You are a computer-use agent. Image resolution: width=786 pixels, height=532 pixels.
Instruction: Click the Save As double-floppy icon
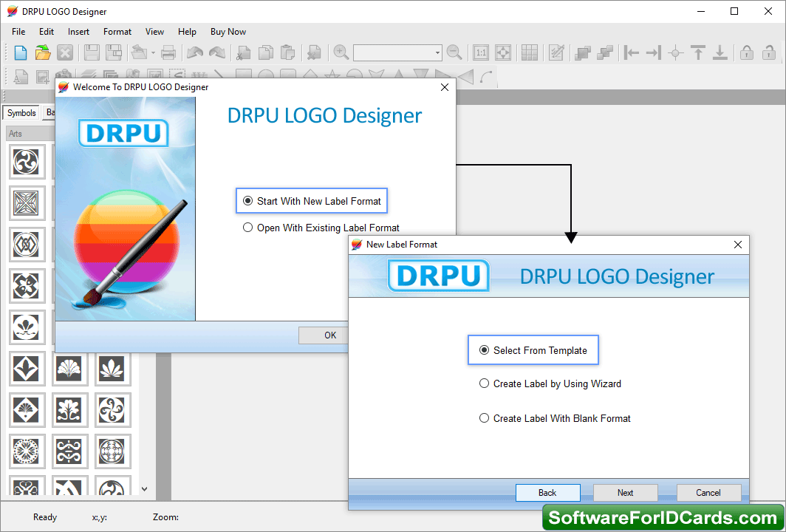point(114,52)
